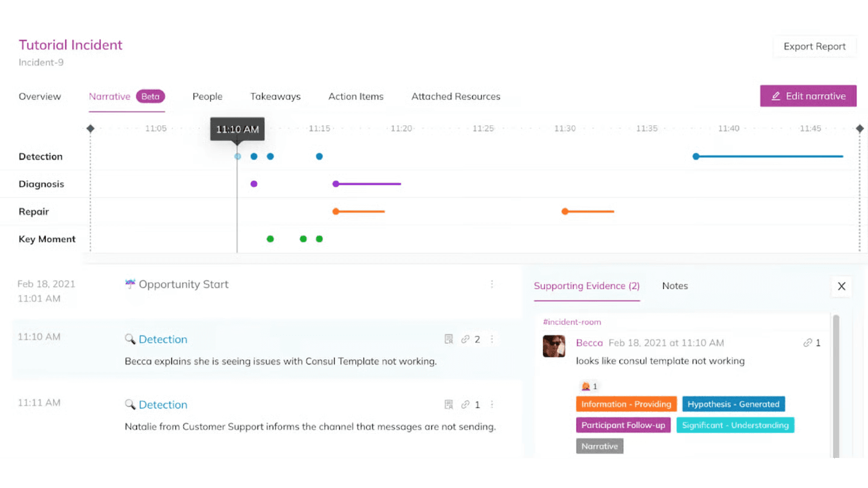
Task: Click the umbrella icon beside Opportunity Start
Action: (x=130, y=284)
